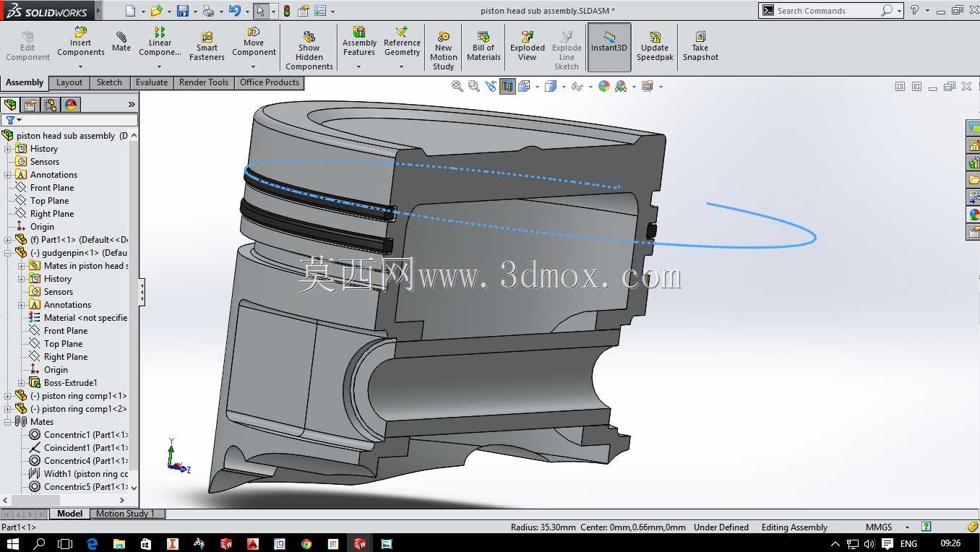The width and height of the screenshot is (980, 552).
Task: Toggle Instant3D mode
Action: [x=609, y=47]
